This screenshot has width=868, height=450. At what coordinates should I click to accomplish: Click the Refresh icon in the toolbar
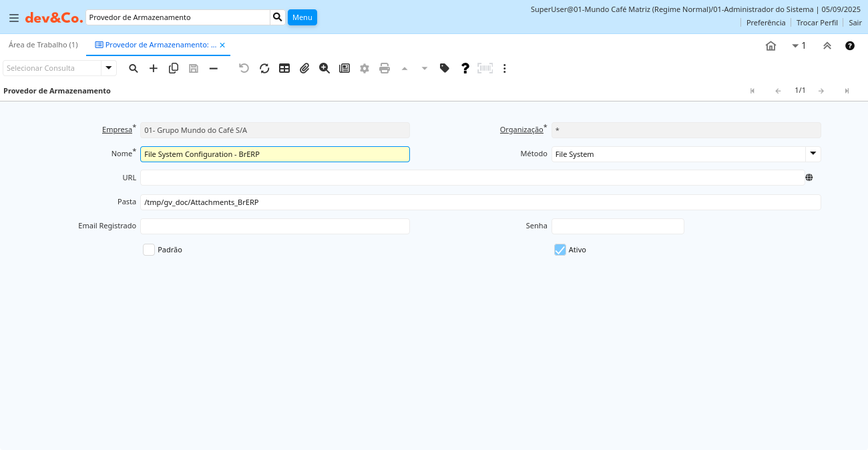(x=264, y=68)
